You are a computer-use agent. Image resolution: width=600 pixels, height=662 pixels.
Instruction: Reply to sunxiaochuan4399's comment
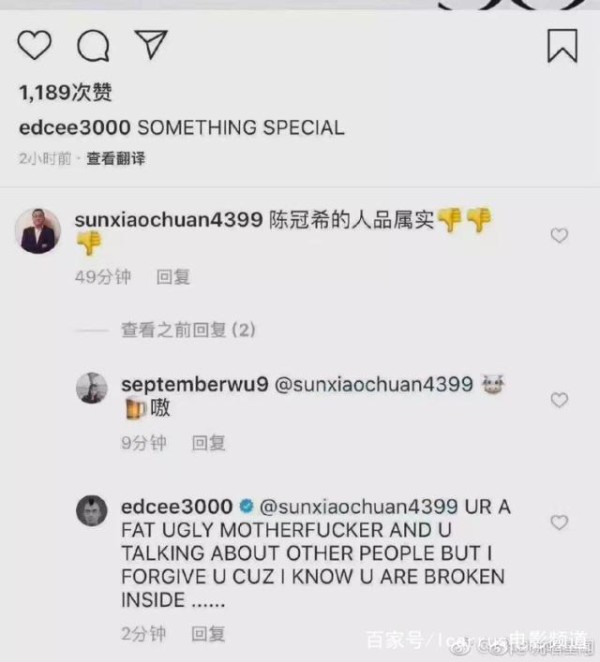173,277
